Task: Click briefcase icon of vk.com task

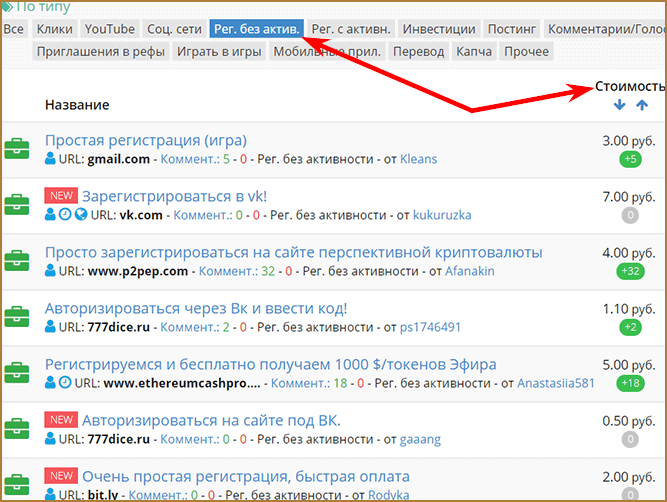Action: [x=17, y=205]
